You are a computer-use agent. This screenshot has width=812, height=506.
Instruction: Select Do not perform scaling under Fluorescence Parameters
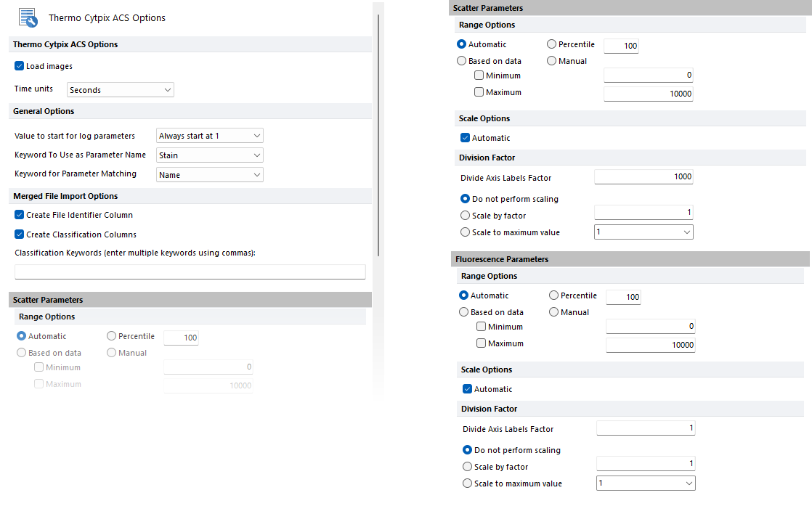(467, 450)
